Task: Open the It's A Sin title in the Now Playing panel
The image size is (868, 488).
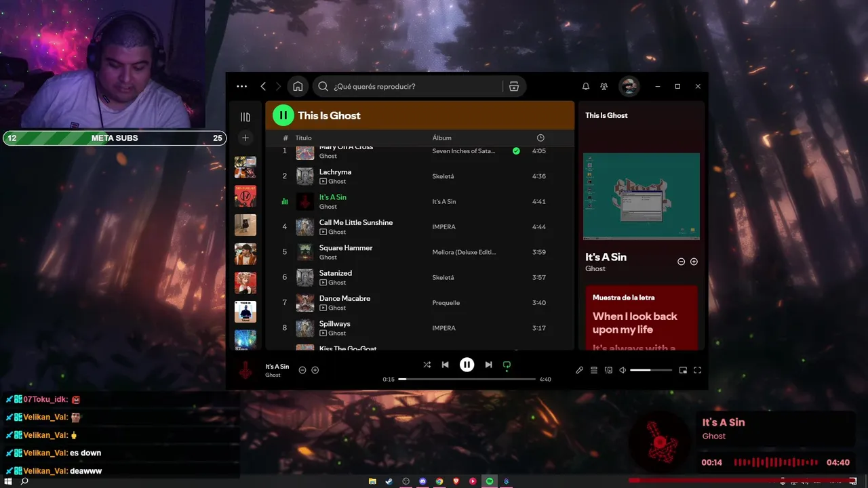Action: pos(606,257)
